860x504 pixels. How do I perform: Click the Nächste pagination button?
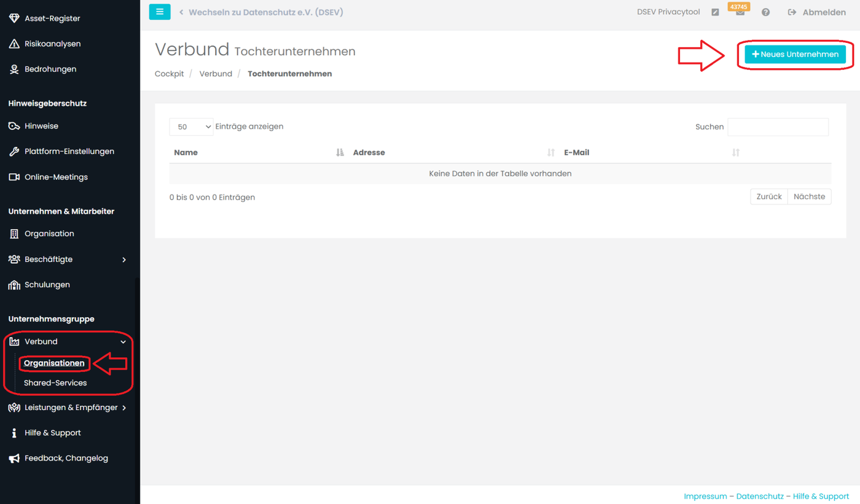click(809, 196)
